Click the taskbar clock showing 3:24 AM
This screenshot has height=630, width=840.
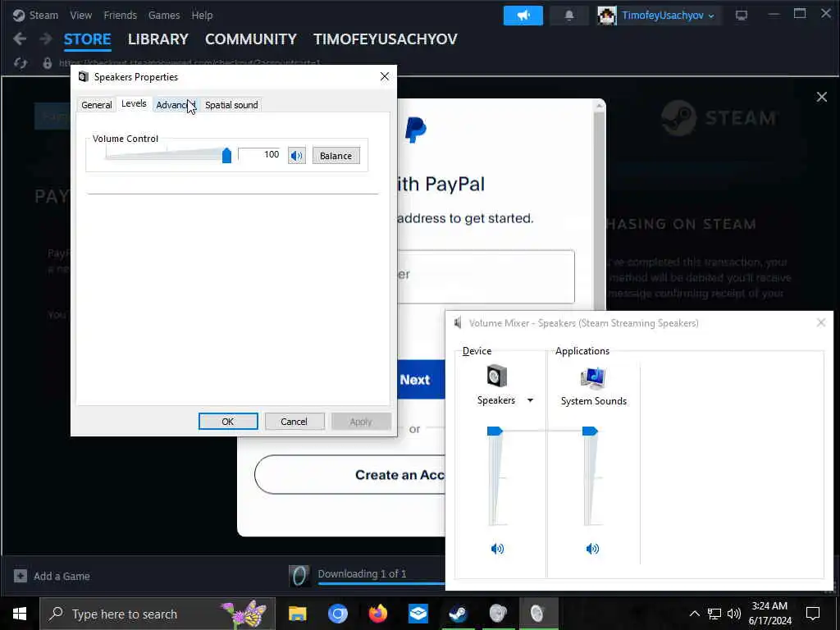(x=769, y=614)
